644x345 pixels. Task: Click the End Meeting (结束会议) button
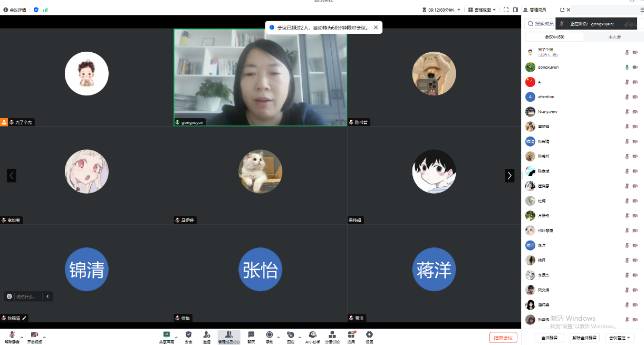[x=503, y=338]
